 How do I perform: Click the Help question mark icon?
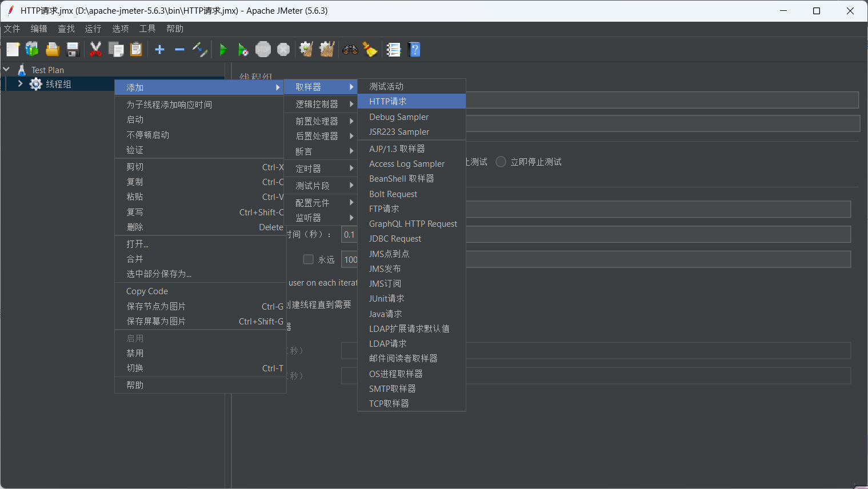pyautogui.click(x=415, y=50)
